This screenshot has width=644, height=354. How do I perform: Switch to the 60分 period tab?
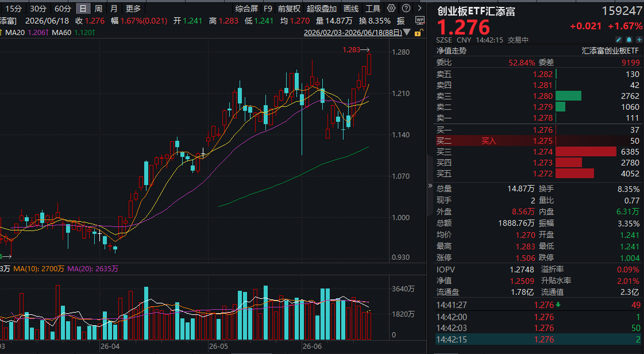[63, 9]
